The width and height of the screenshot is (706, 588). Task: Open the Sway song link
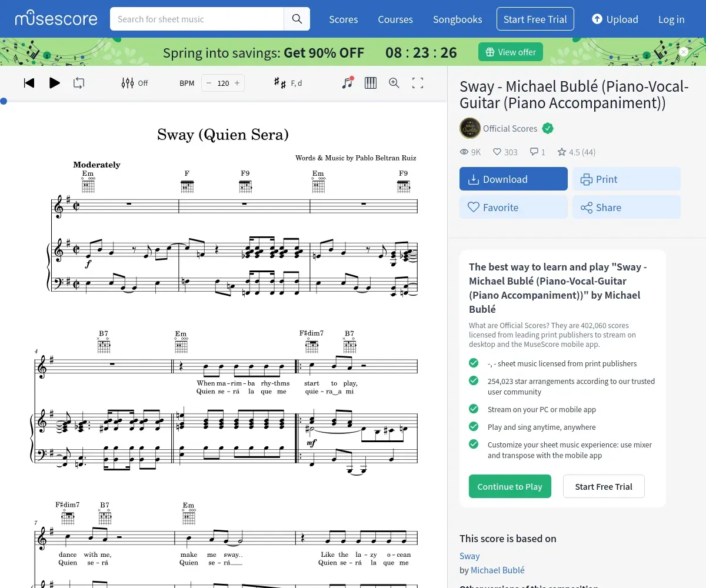tap(469, 556)
